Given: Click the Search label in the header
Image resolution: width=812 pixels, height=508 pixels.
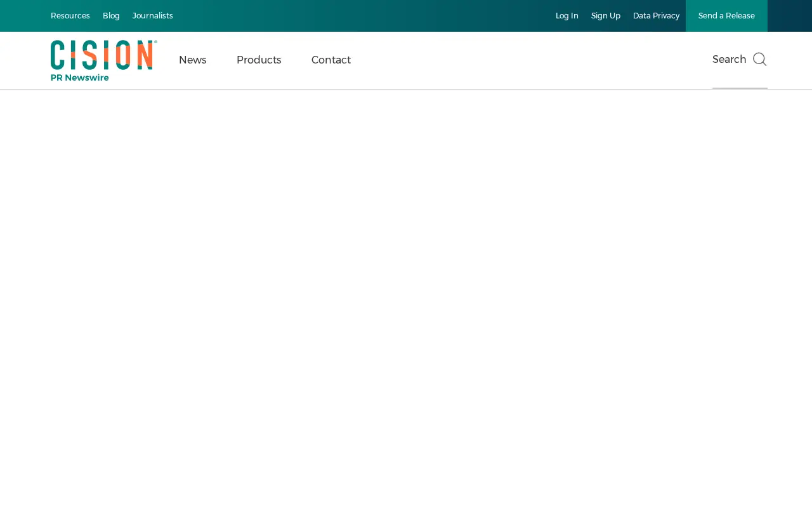Looking at the screenshot, I should tap(730, 59).
